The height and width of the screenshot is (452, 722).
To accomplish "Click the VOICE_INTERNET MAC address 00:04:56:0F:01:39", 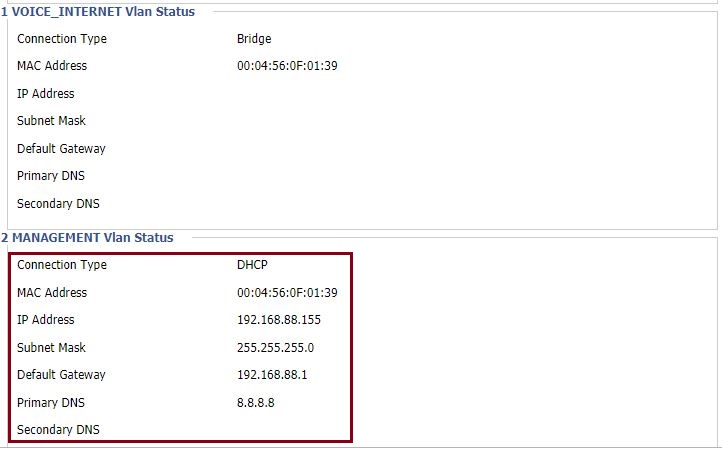I will [x=287, y=66].
